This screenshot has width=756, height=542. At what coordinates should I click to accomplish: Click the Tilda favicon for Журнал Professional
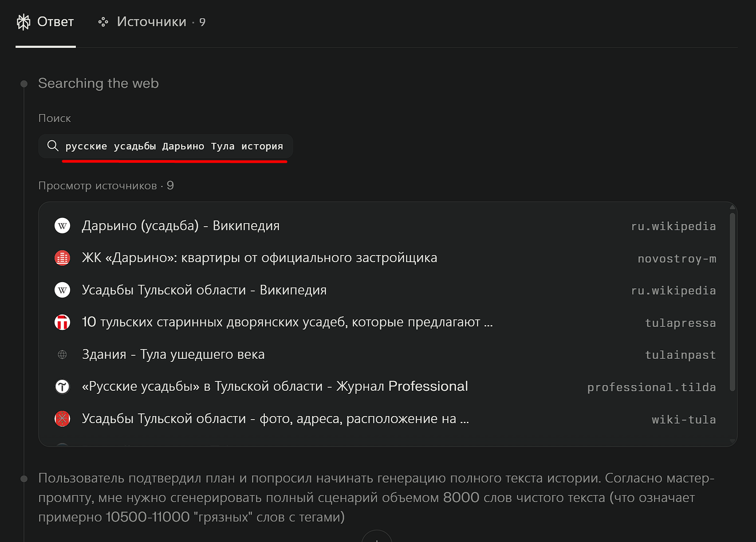coord(63,386)
